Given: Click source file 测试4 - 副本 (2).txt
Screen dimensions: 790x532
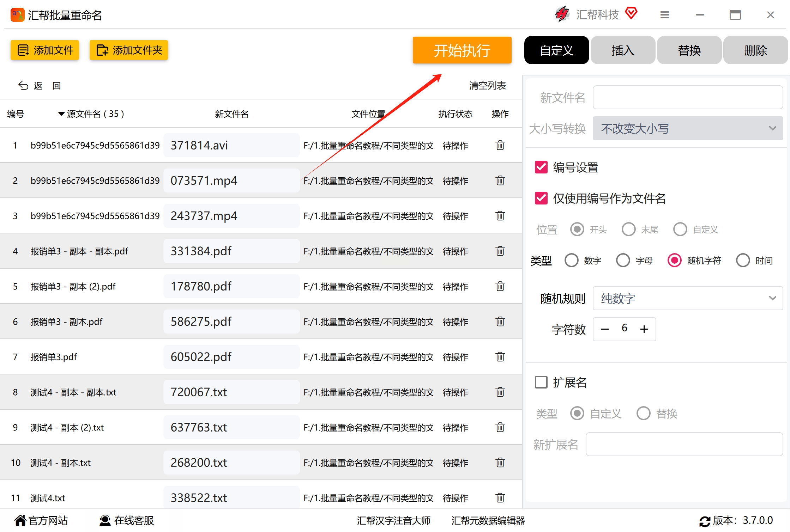Looking at the screenshot, I should tap(67, 428).
